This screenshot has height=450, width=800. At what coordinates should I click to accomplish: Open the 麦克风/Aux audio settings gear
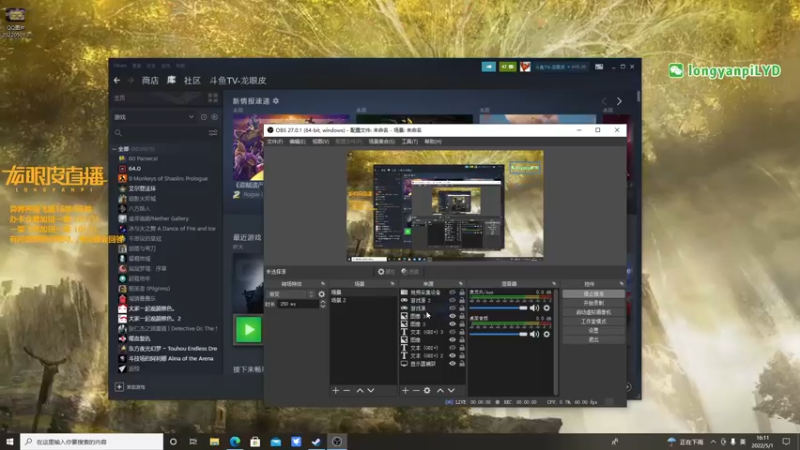tap(547, 308)
